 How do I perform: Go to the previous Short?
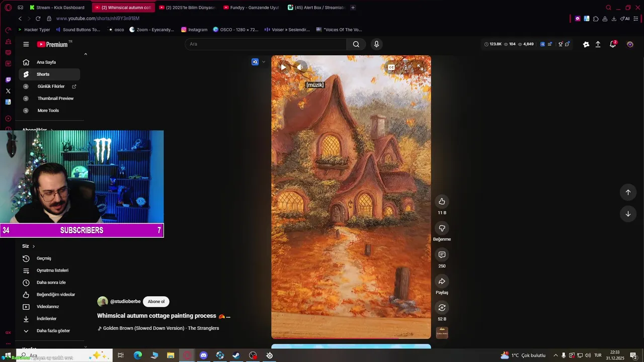[628, 192]
